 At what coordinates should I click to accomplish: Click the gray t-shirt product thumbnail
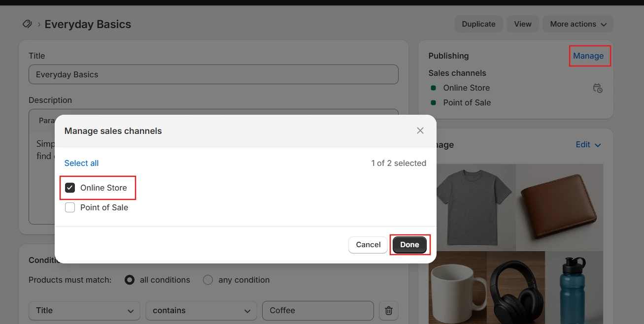[476, 207]
